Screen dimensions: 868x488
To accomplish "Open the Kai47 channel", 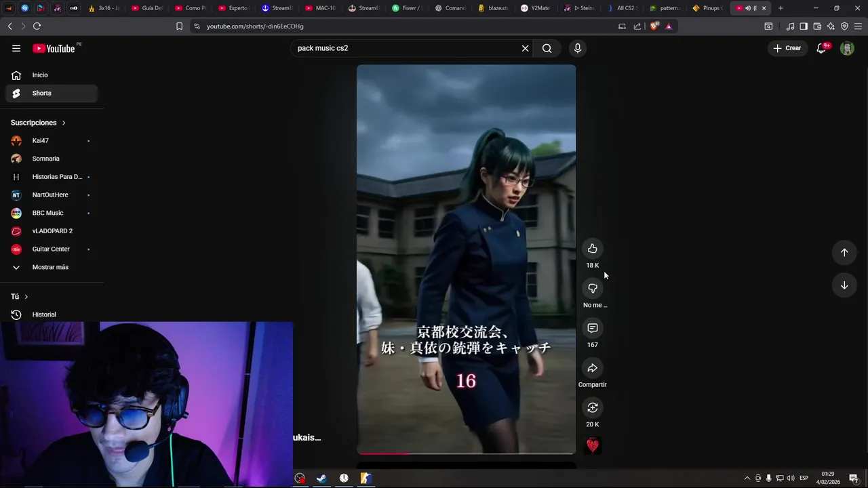I will [x=52, y=140].
